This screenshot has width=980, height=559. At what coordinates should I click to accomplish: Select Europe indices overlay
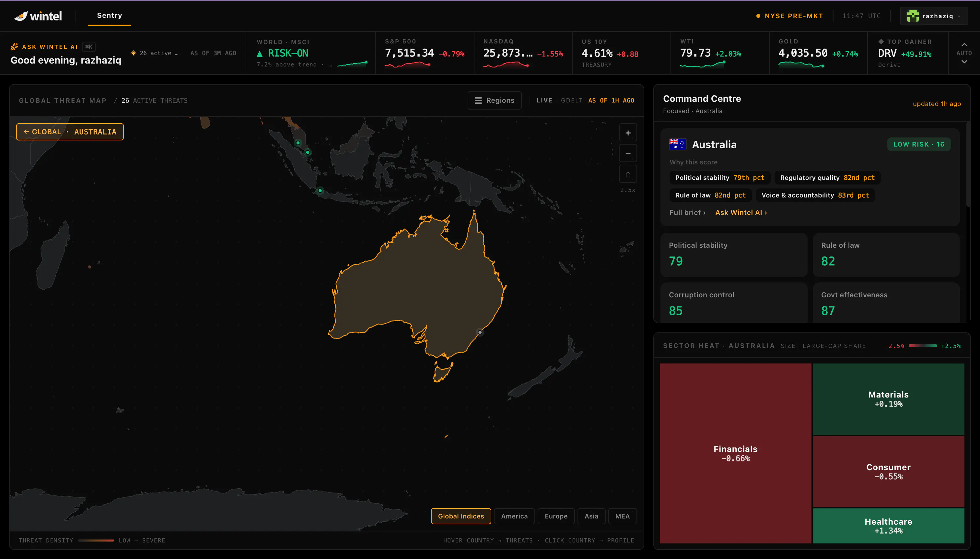tap(556, 516)
